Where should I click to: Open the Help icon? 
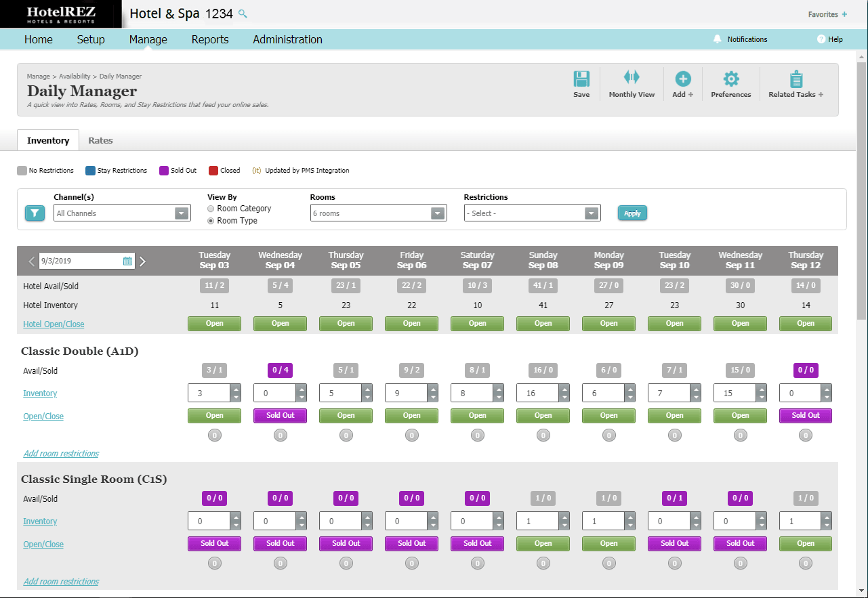point(819,39)
